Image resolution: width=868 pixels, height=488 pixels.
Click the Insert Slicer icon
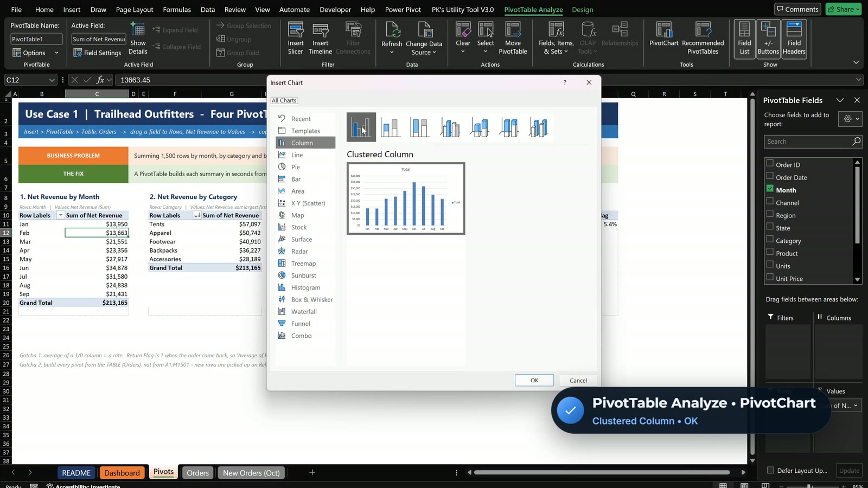point(296,38)
